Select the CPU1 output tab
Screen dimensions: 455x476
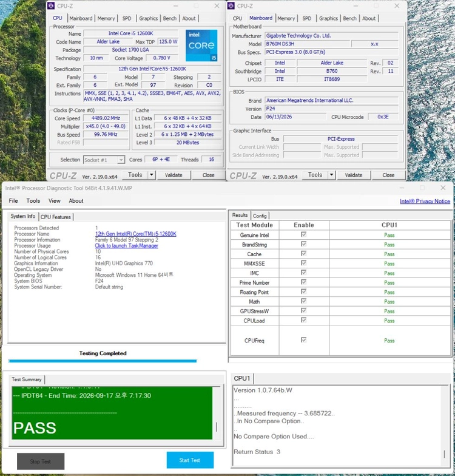click(x=242, y=379)
